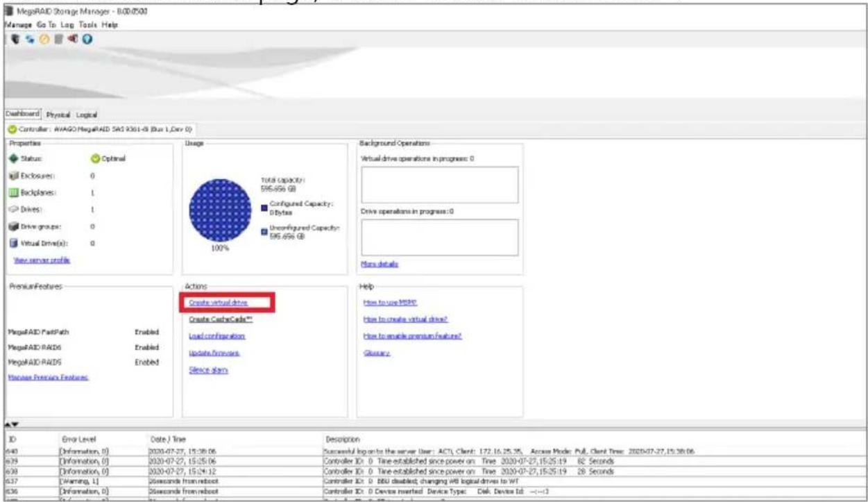Click the virtual drive operations list box
868x502 pixels.
(439, 185)
